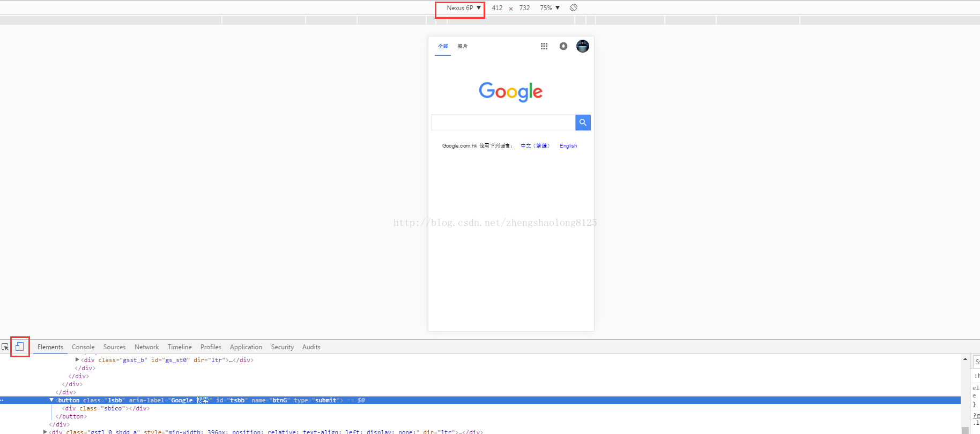
Task: Switch to the Sources panel tab
Action: (115, 347)
